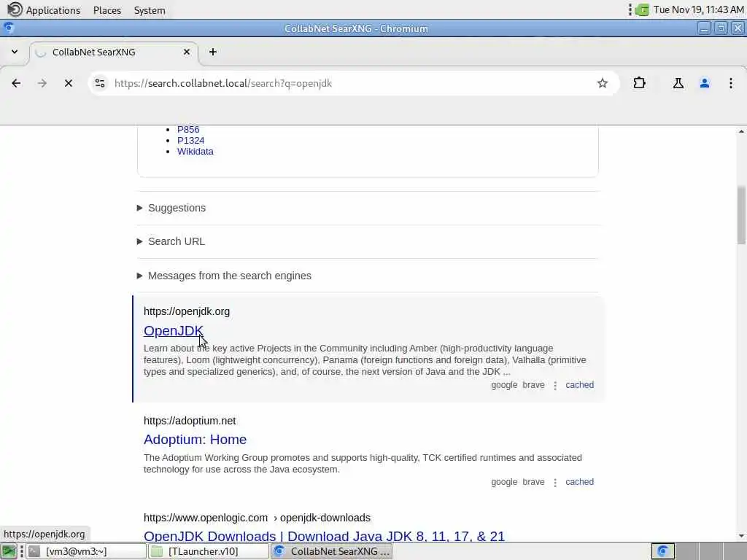747x560 pixels.
Task: Click google engine label under OpenJDK result
Action: pyautogui.click(x=504, y=385)
